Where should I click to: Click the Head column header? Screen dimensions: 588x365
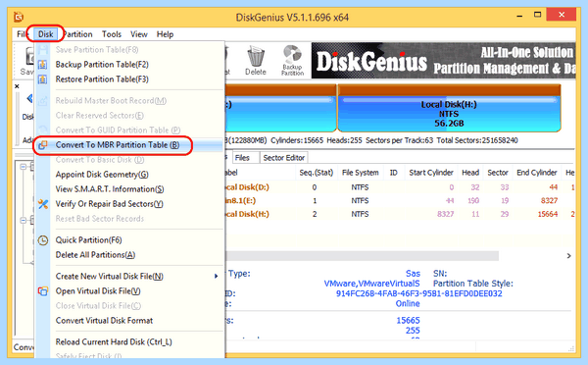pyautogui.click(x=470, y=173)
